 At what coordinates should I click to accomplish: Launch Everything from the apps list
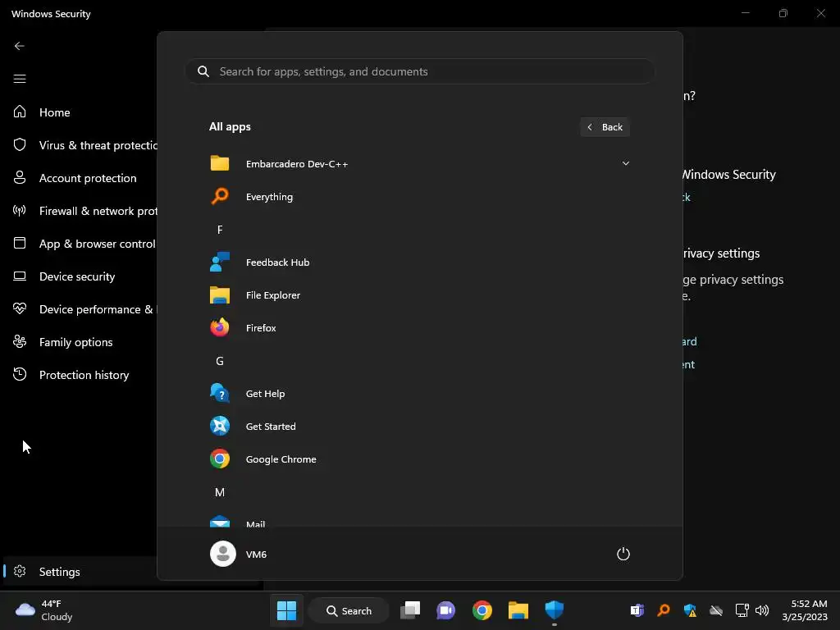419,197
